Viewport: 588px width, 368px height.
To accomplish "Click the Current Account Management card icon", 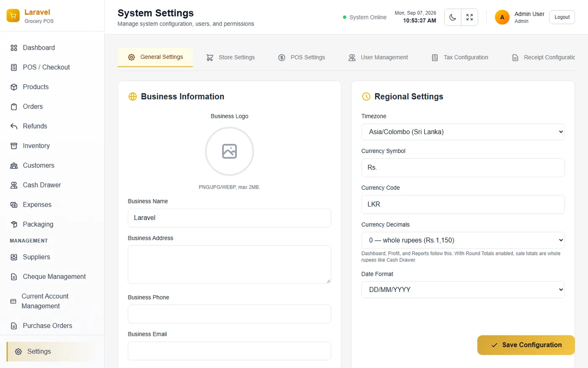I will (x=13, y=302).
